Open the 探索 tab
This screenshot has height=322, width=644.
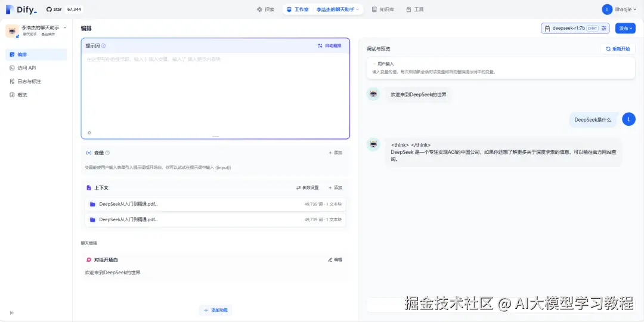click(x=265, y=10)
